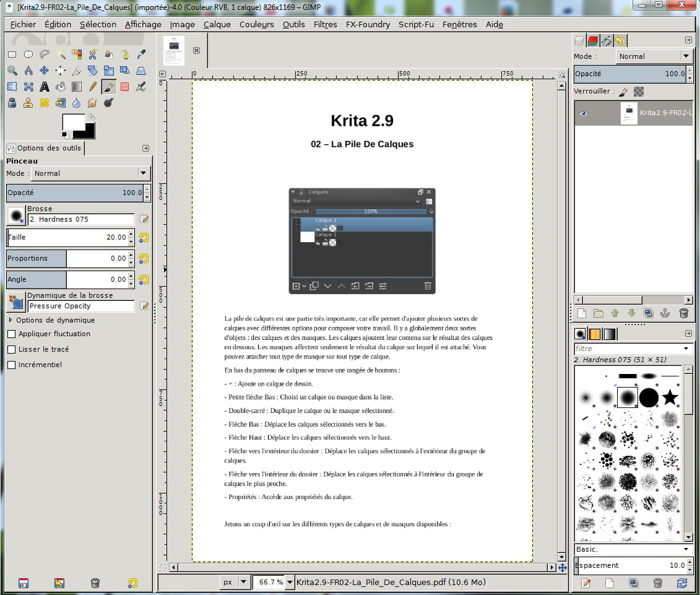Toggle lock alpha channel checkerboard

pyautogui.click(x=639, y=92)
